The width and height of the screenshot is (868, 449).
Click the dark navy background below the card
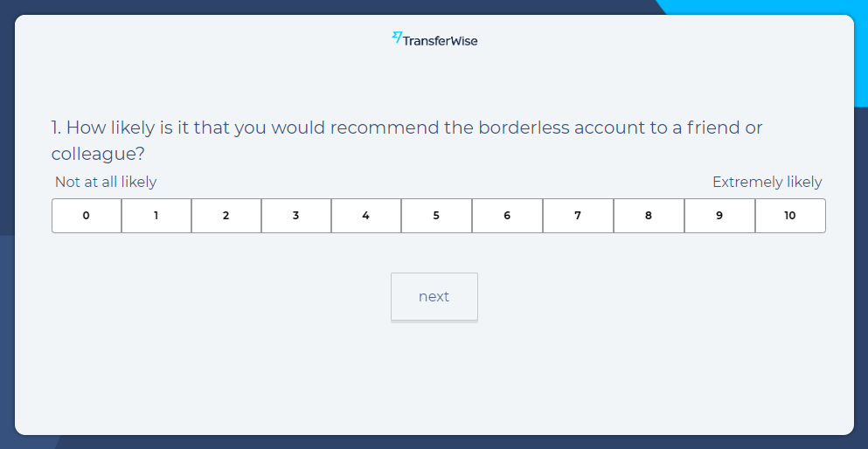[x=437, y=442]
